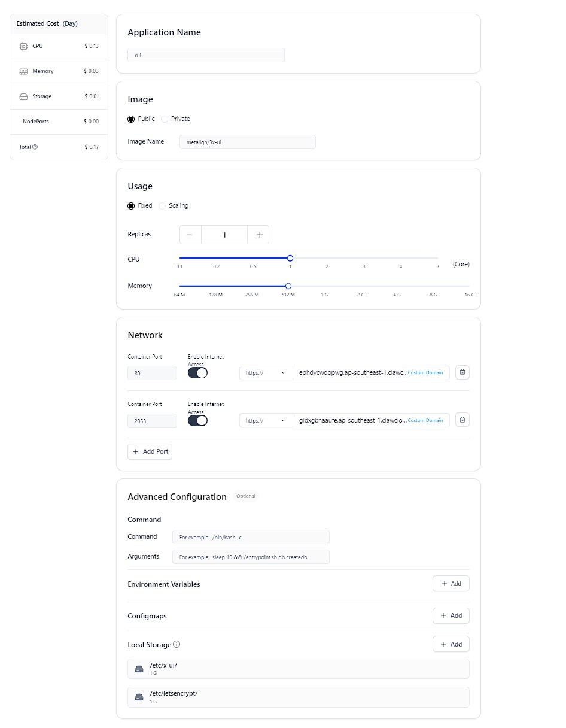
Task: Add a new Configmap
Action: pos(451,615)
